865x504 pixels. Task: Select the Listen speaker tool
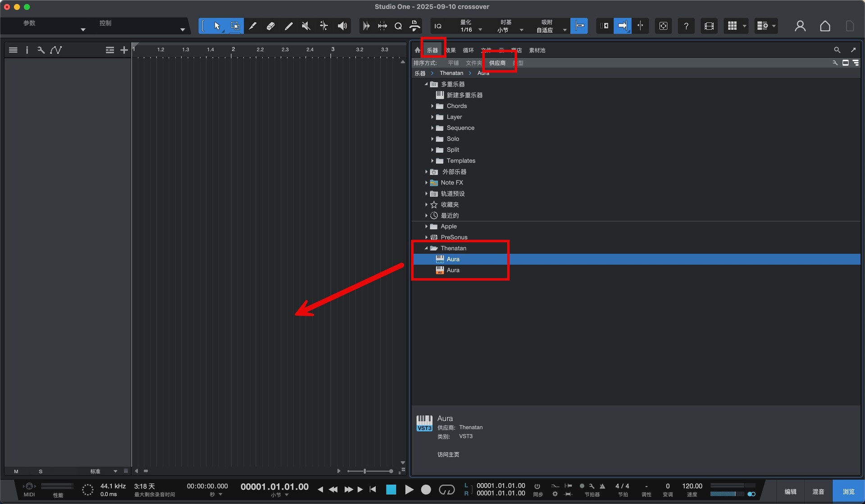coord(342,26)
